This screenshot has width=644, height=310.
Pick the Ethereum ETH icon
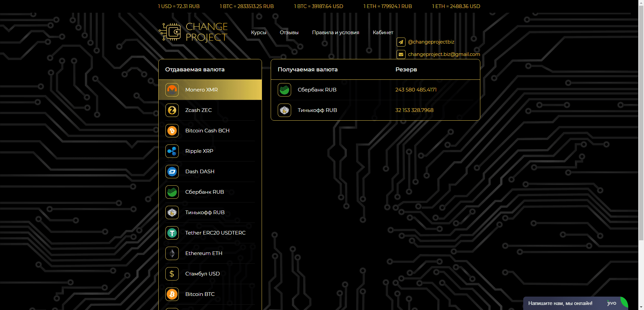coord(172,253)
